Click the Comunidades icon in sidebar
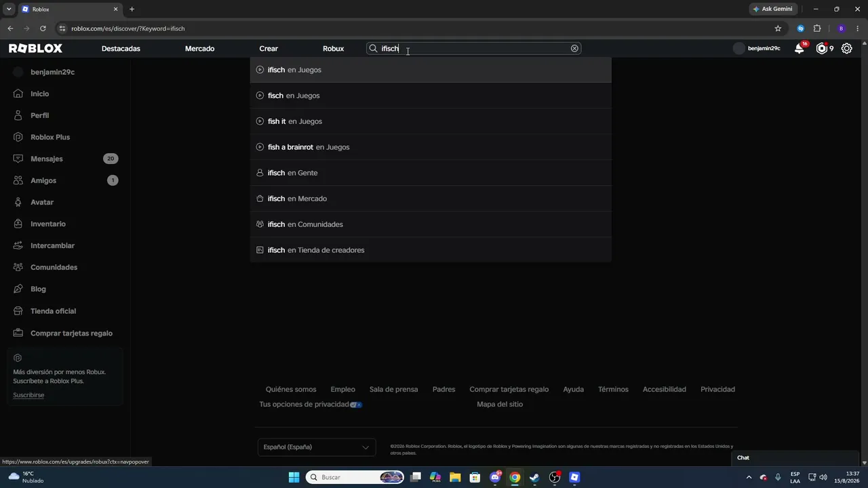 pos(18,267)
